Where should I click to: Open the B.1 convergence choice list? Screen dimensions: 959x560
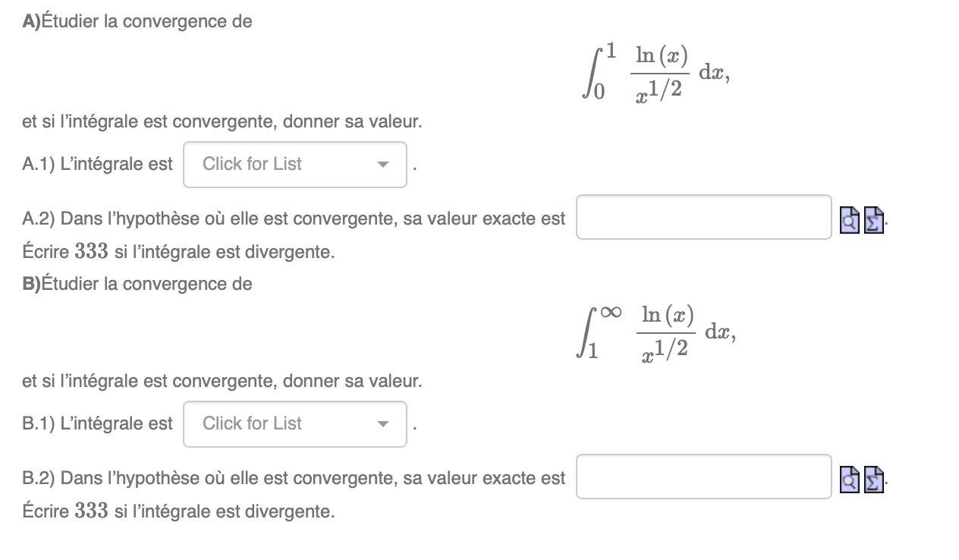click(294, 424)
